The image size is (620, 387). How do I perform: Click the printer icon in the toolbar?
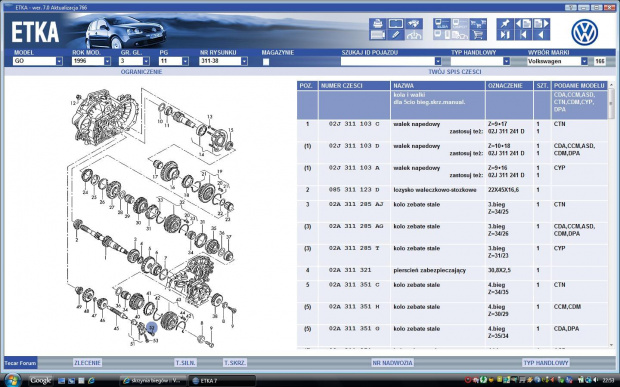tap(378, 24)
